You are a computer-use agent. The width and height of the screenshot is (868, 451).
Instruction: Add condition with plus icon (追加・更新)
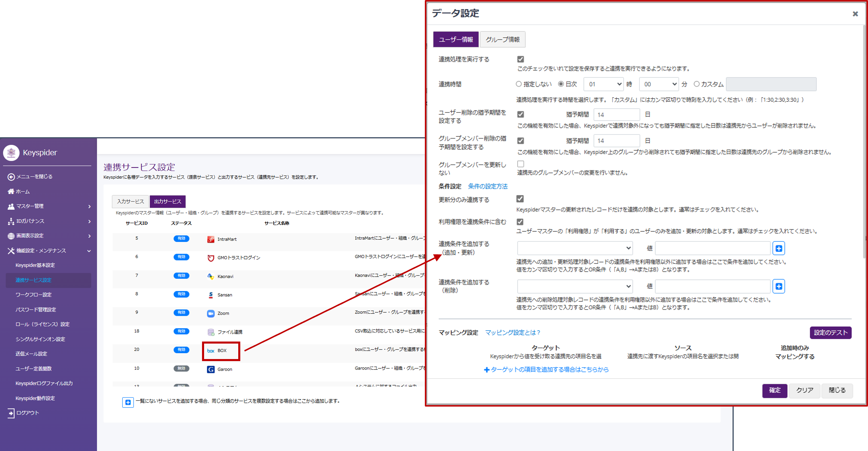778,248
